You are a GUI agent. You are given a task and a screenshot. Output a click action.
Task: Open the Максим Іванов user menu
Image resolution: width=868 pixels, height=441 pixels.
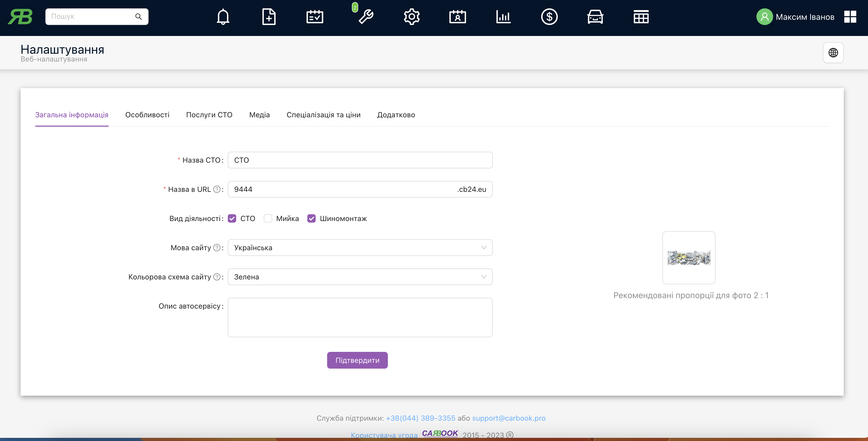pyautogui.click(x=804, y=17)
